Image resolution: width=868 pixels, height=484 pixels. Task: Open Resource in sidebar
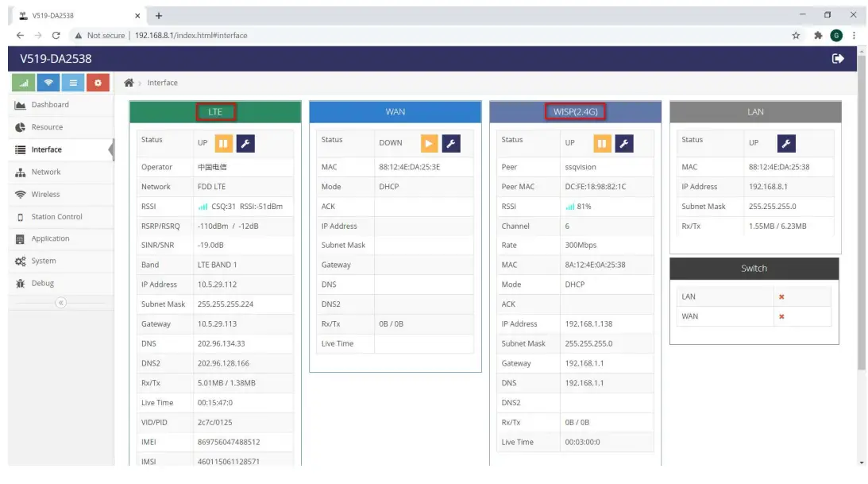61,127
